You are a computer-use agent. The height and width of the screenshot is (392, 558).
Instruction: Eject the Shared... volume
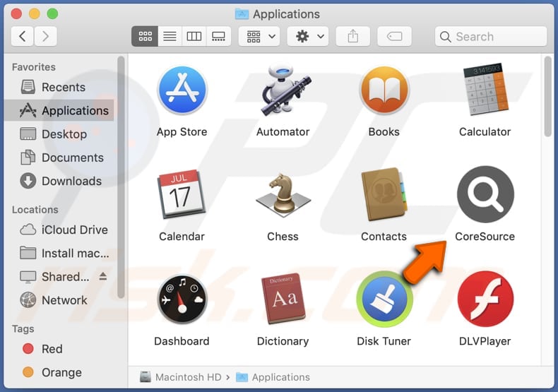(x=103, y=276)
